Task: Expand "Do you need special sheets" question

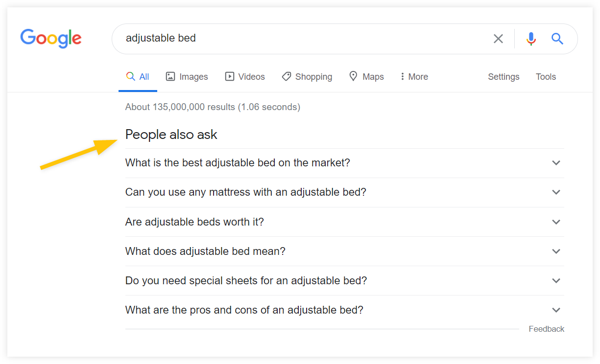Action: coord(345,280)
